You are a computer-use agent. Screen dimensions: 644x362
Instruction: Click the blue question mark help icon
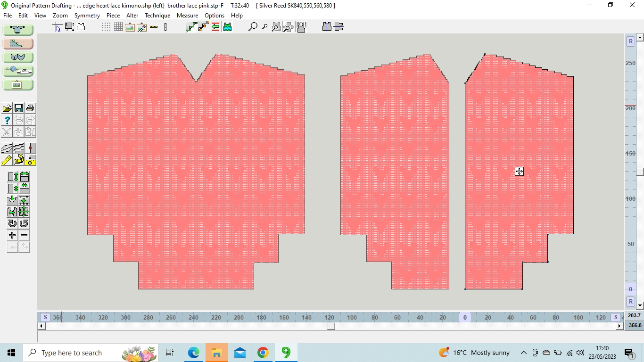(x=7, y=120)
